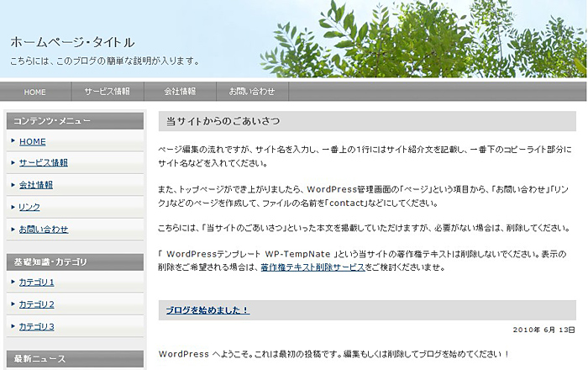Click the arrow bullet beside リンク
588x370 pixels.
13,207
